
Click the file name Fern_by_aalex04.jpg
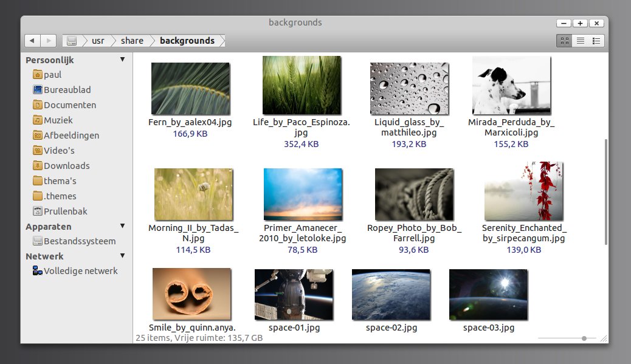(190, 122)
